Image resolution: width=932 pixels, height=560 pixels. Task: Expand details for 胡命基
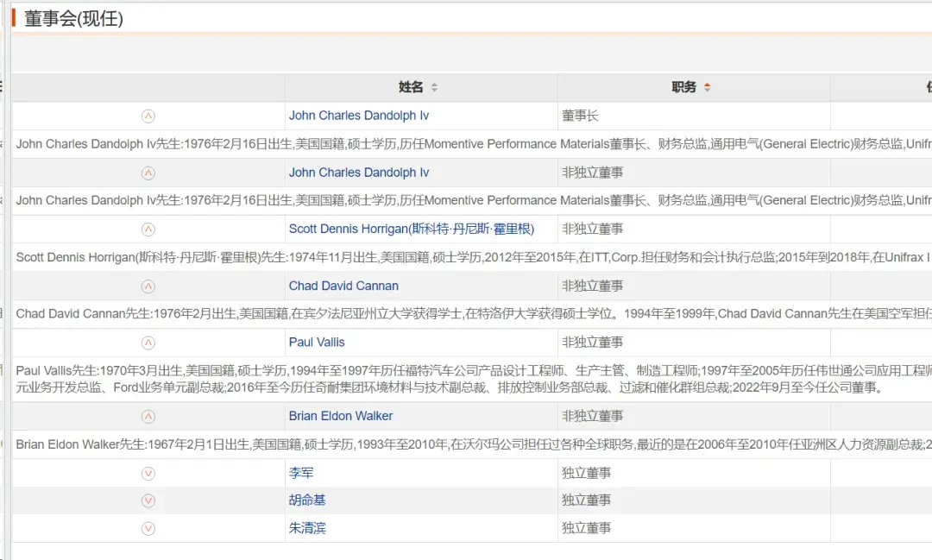[148, 501]
